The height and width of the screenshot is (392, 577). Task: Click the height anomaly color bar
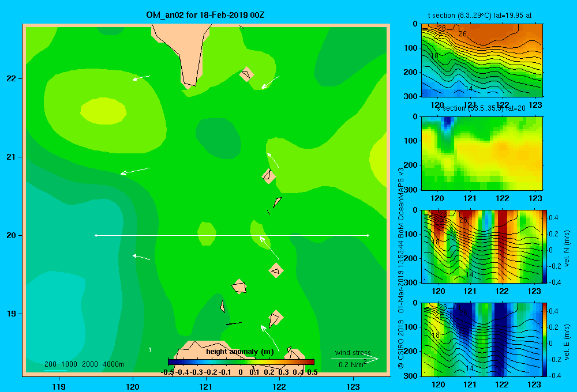pyautogui.click(x=241, y=362)
